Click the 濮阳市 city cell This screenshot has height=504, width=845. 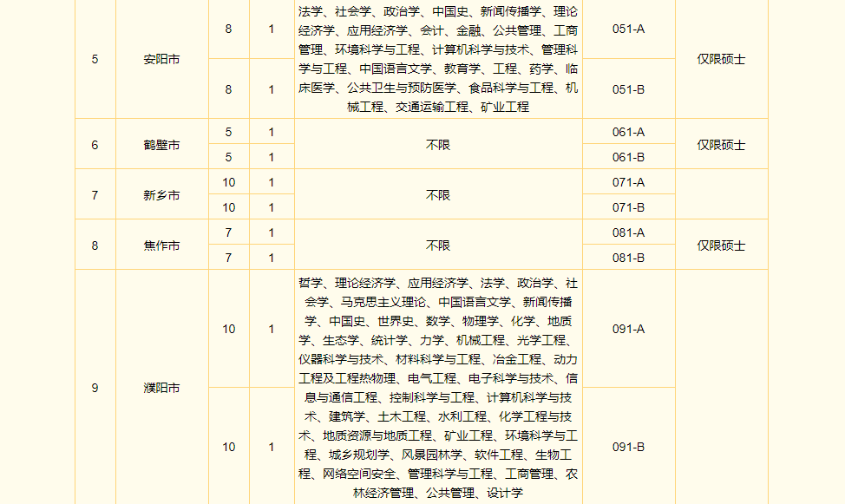pos(161,388)
